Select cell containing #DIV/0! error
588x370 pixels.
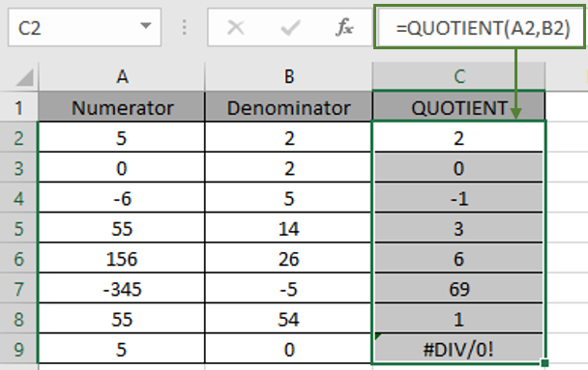click(458, 350)
